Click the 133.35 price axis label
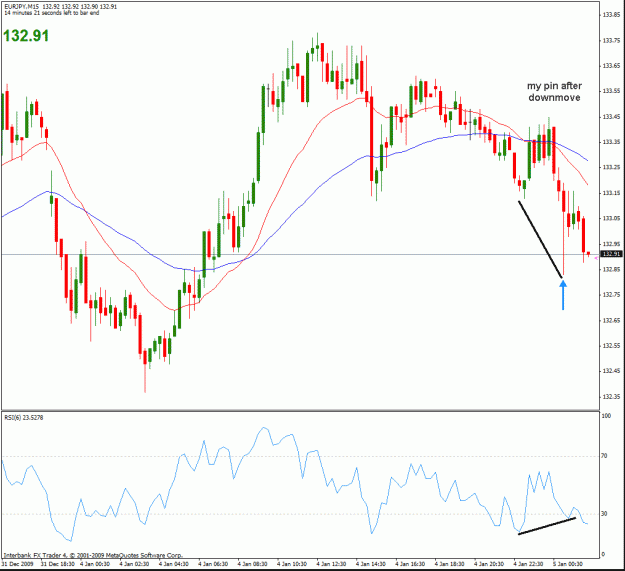Image resolution: width=625 pixels, height=571 pixels. (611, 142)
